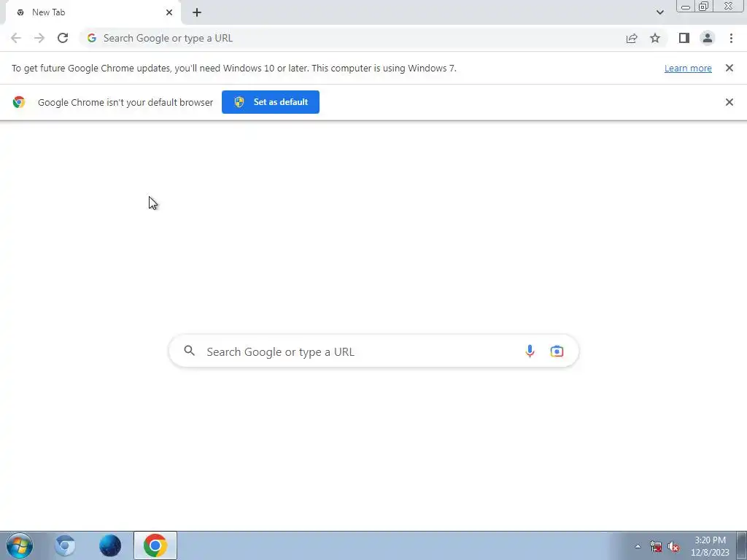Search by image with camera icon
The height and width of the screenshot is (560, 747).
click(557, 351)
